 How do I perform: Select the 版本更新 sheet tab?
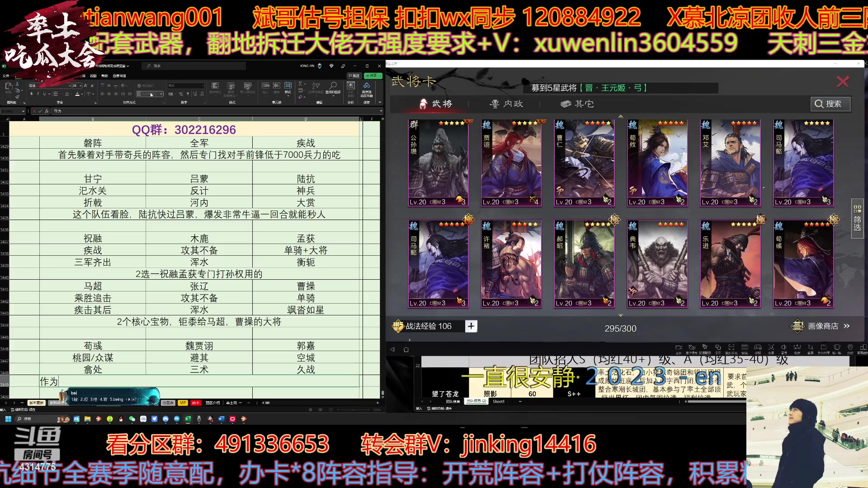click(37, 403)
